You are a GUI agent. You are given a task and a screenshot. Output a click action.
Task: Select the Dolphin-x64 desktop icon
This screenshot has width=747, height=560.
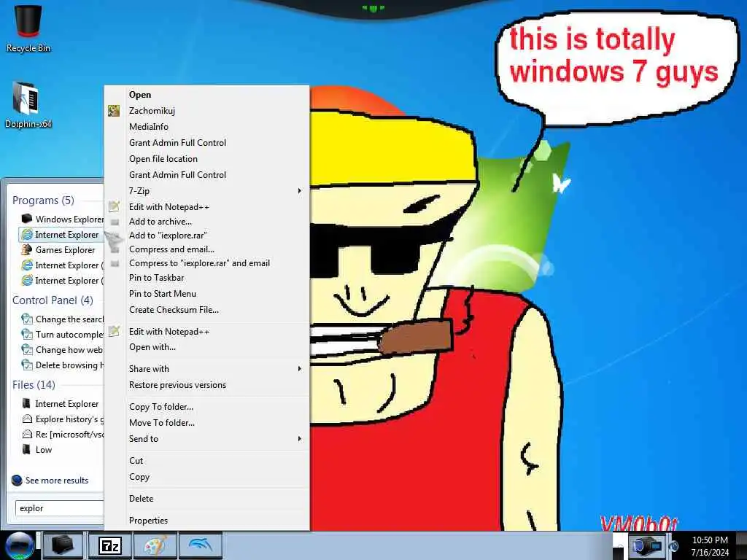tap(28, 105)
